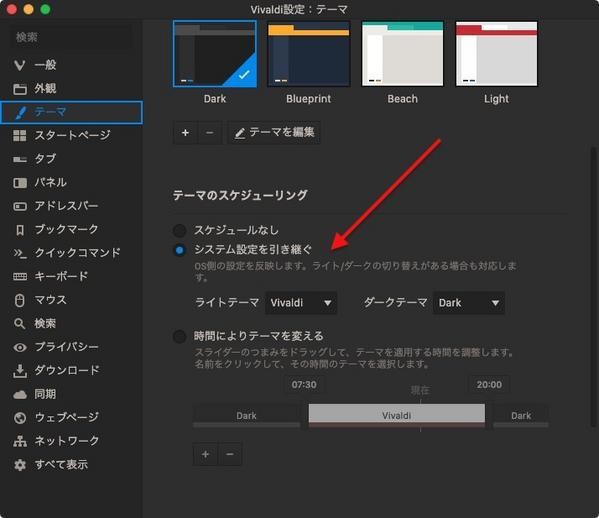Select the システム設定を引き継ぐ radio option
Viewport: 599px width, 518px height.
[180, 251]
